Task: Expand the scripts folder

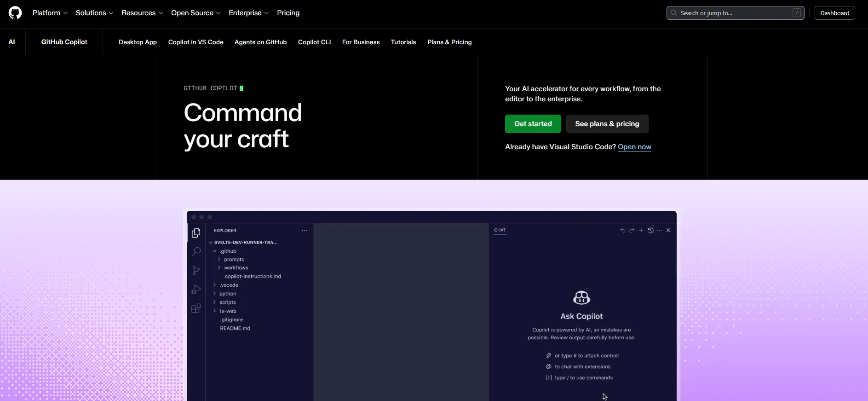Action: click(x=224, y=302)
